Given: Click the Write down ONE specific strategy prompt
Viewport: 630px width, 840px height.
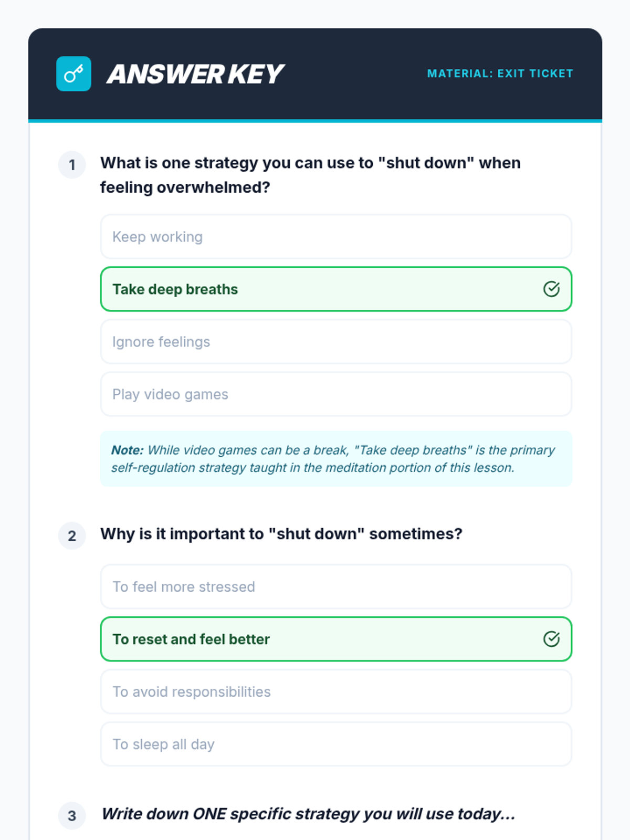Looking at the screenshot, I should point(309,814).
